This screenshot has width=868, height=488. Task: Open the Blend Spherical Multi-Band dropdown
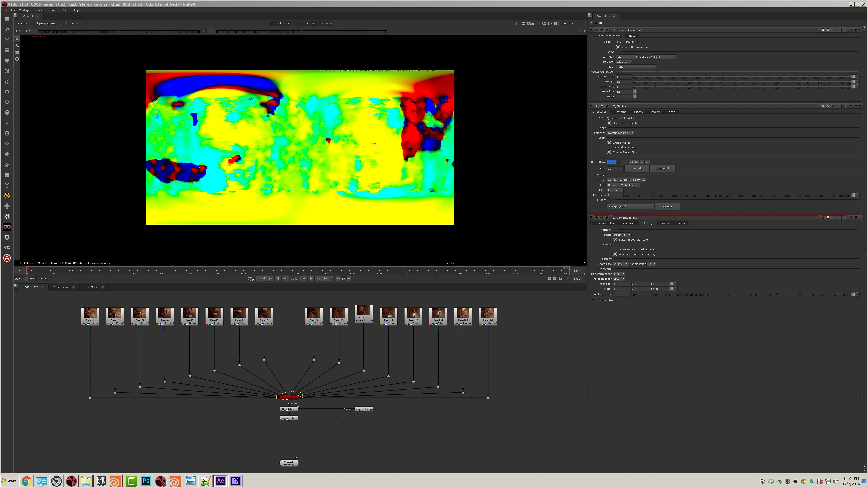[623, 185]
